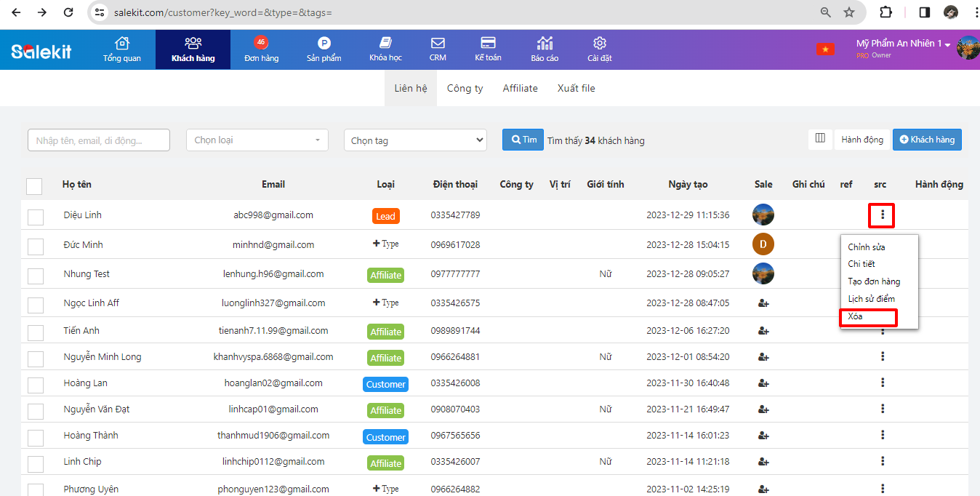Focus the name, email, phone search field

99,140
